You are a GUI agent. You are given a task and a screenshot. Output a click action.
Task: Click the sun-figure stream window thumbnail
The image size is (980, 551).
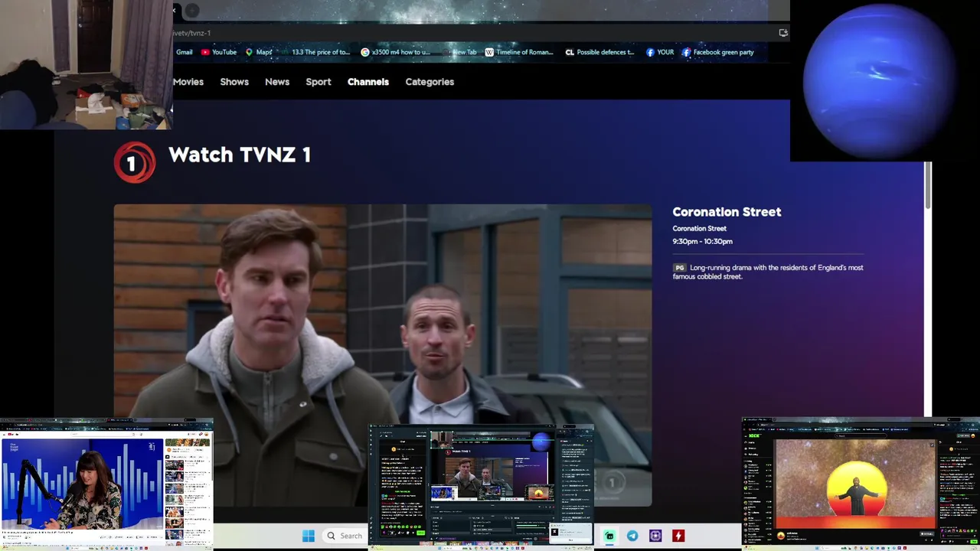[861, 483]
